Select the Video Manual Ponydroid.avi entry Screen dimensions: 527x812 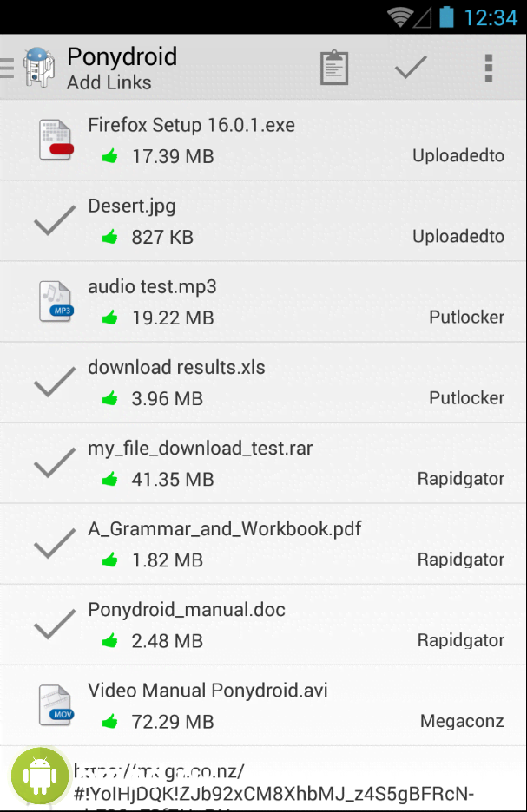click(x=208, y=691)
